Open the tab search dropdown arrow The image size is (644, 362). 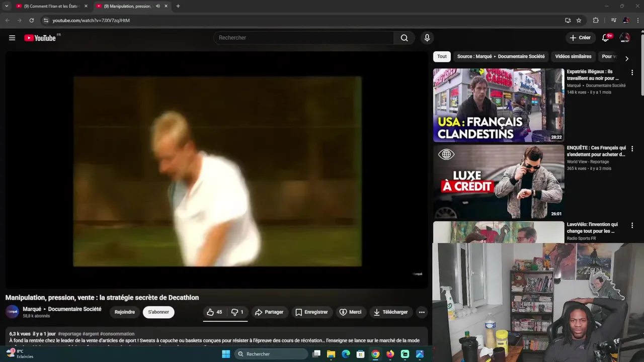(7, 6)
